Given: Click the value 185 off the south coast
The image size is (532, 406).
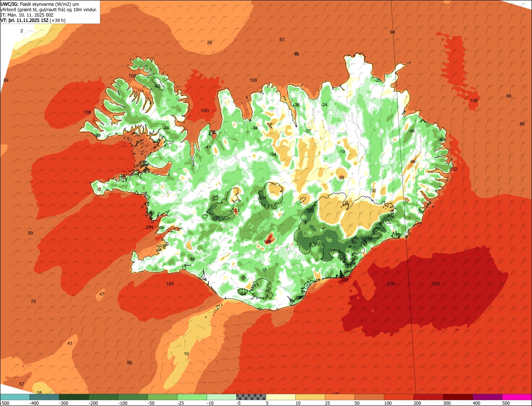Looking at the screenshot, I should pos(170,284).
